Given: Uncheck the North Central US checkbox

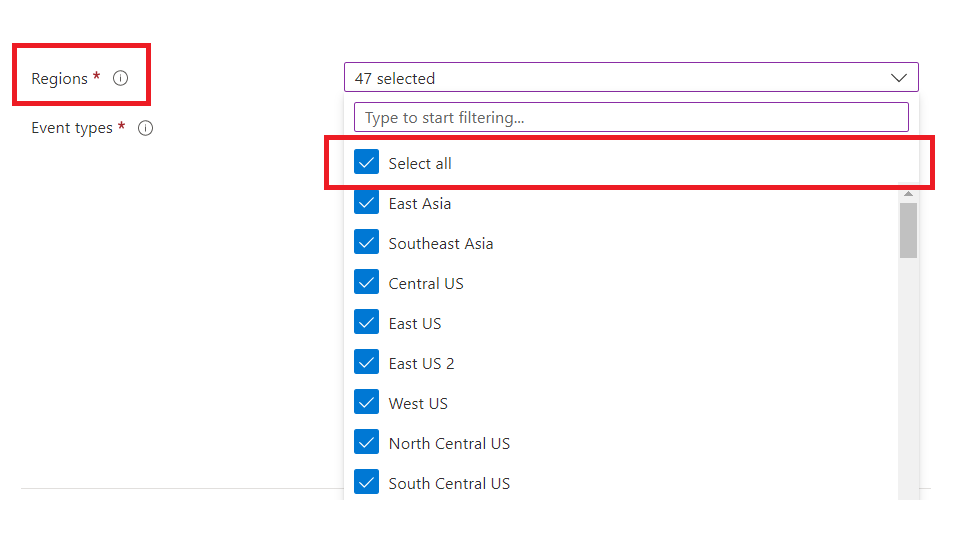Looking at the screenshot, I should tap(367, 443).
